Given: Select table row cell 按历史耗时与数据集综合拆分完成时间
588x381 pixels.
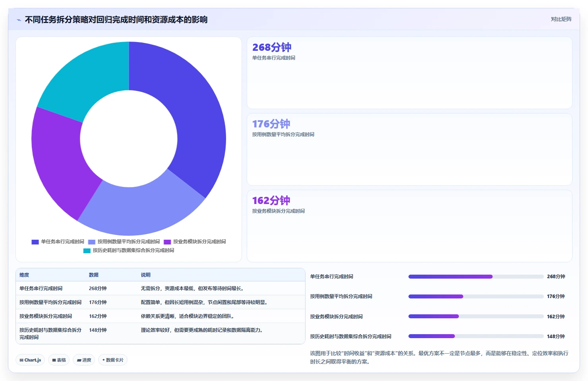Looking at the screenshot, I should (x=50, y=333).
